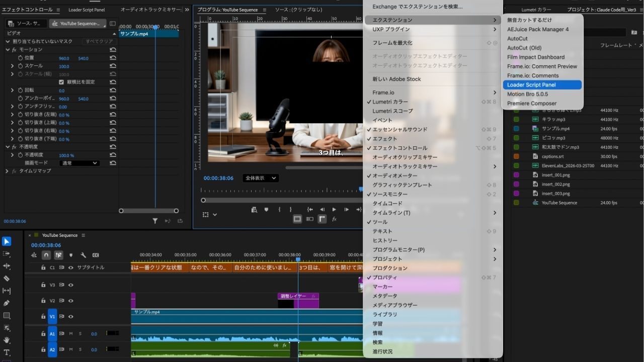
Task: Click the Effect Controls zoom scroll bar
Action: click(148, 211)
